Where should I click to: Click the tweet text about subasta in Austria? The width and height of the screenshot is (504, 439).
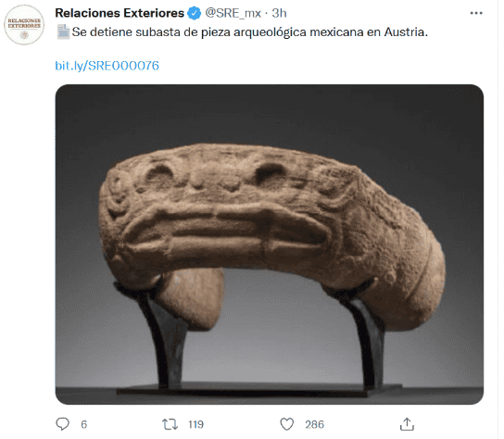point(250,32)
